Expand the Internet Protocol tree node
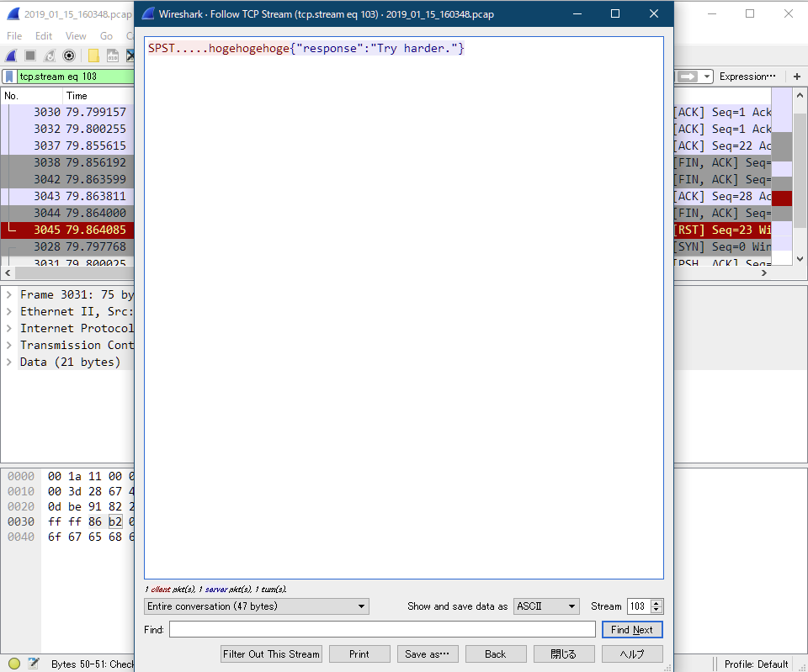The image size is (808, 672). click(x=8, y=329)
